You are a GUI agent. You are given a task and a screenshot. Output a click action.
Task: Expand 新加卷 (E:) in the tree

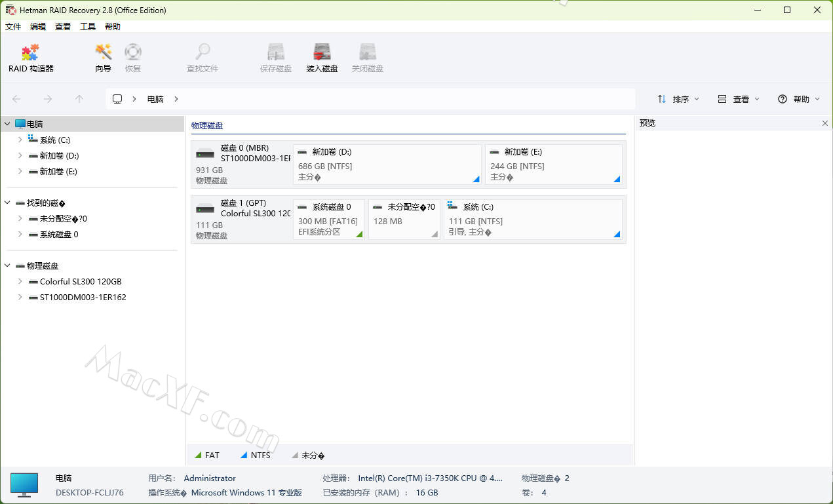point(20,171)
